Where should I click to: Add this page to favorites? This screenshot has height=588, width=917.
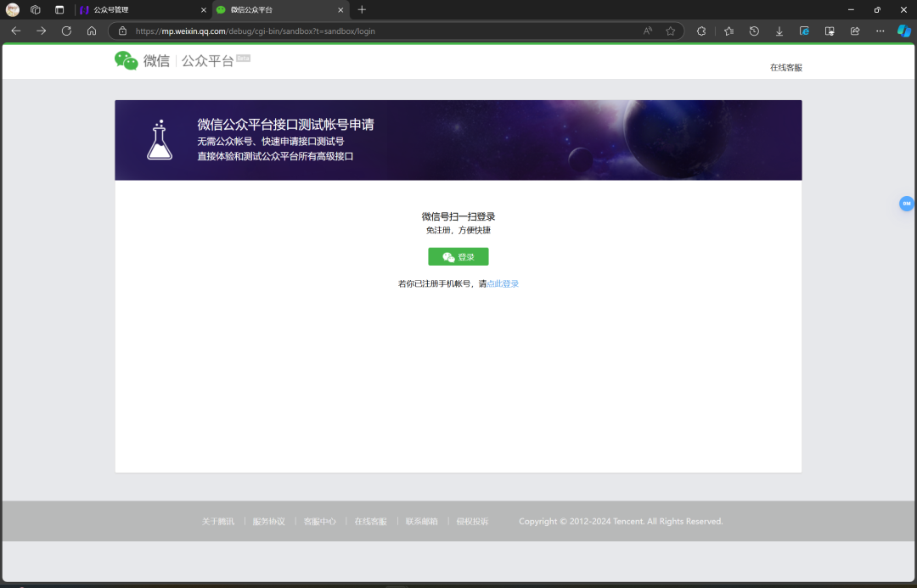click(x=670, y=31)
